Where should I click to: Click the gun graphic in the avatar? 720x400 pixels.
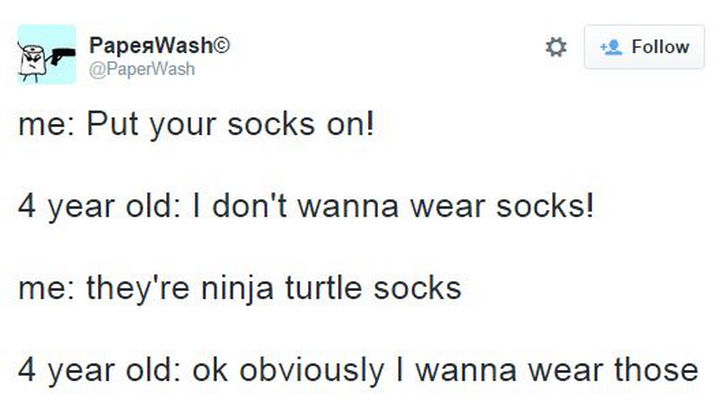tap(62, 48)
